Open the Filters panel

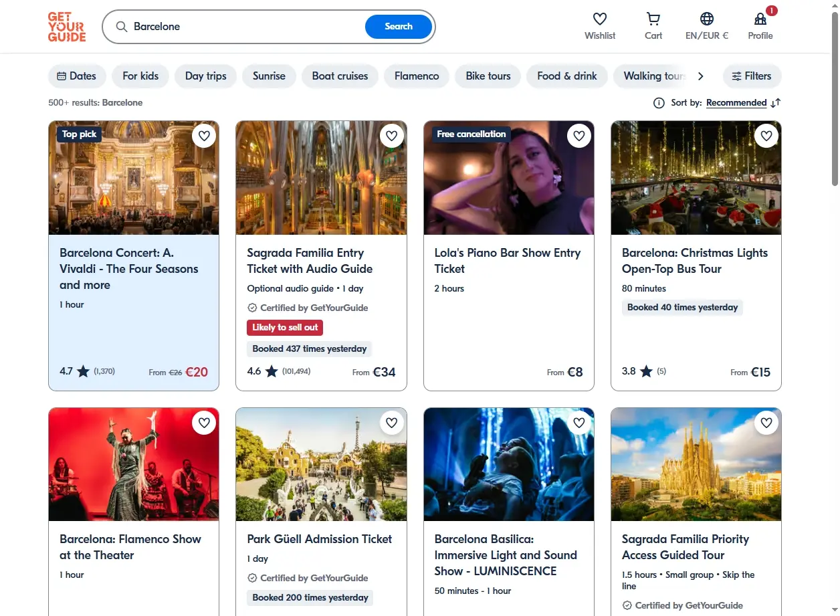tap(752, 76)
